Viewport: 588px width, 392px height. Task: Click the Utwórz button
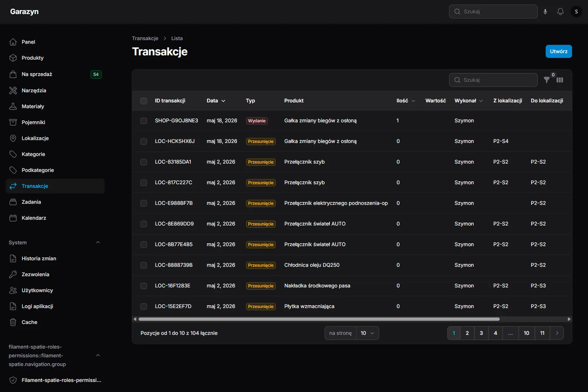[x=559, y=51]
